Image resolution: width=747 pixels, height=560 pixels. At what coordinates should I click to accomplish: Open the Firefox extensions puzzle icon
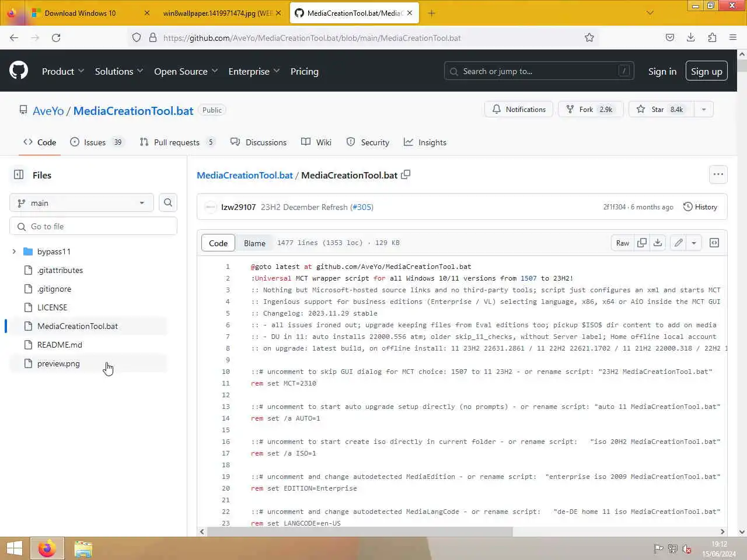click(712, 38)
